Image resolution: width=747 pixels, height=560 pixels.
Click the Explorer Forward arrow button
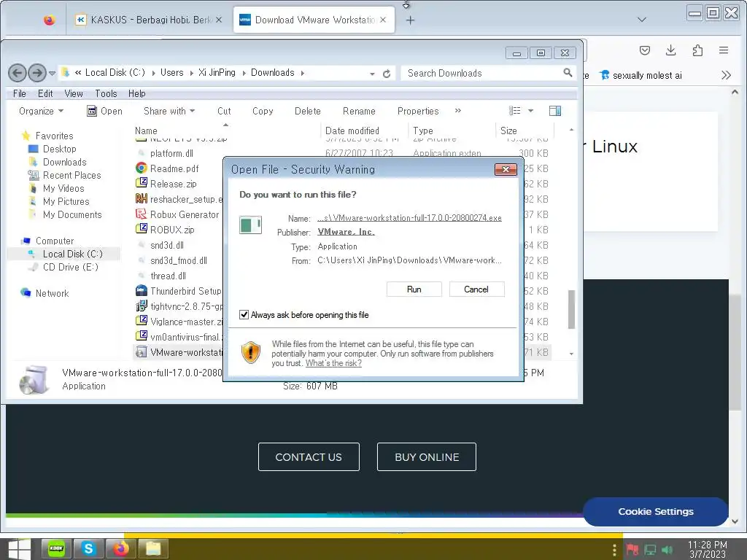coord(37,73)
